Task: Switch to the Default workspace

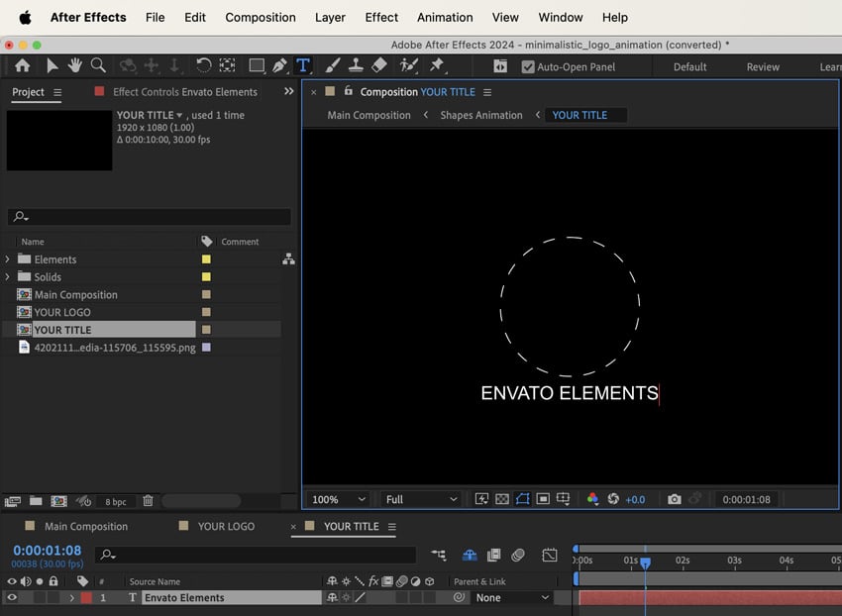Action: coord(689,66)
